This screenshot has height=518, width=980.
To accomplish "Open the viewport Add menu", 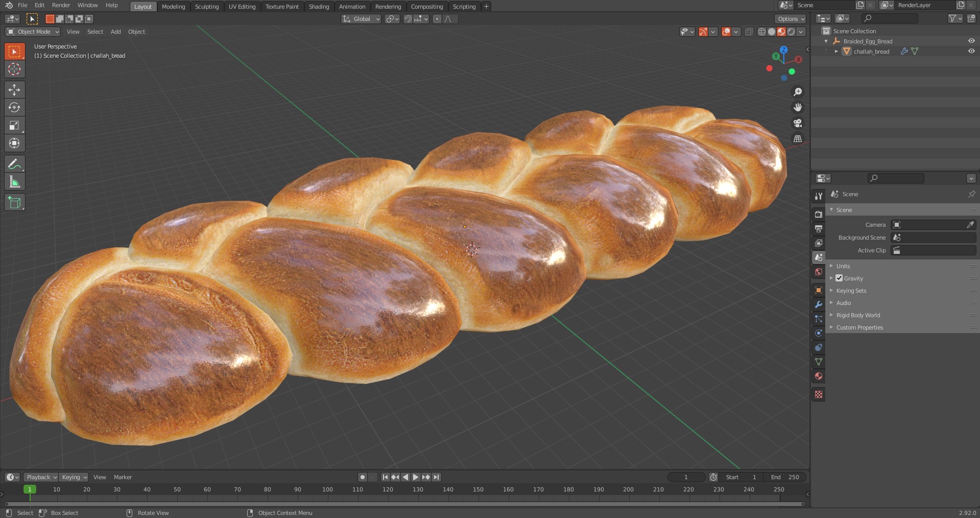I will pyautogui.click(x=116, y=32).
